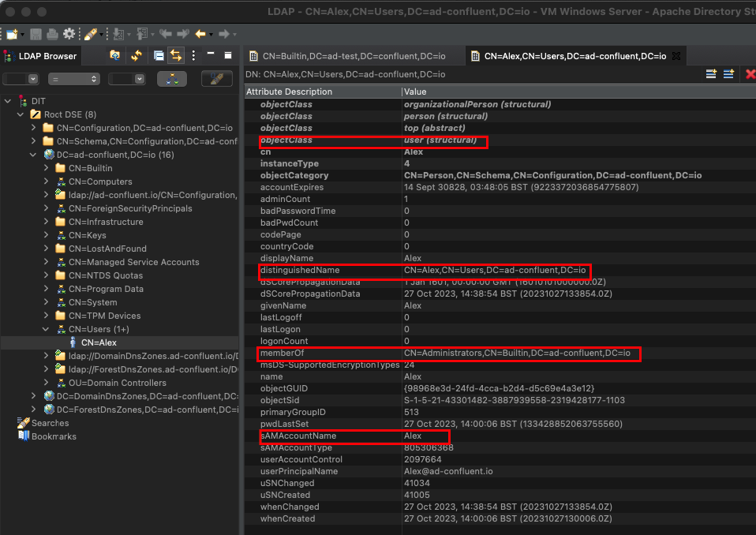The image size is (756, 535).
Task: Click the yellow Back navigation arrow
Action: tap(200, 34)
